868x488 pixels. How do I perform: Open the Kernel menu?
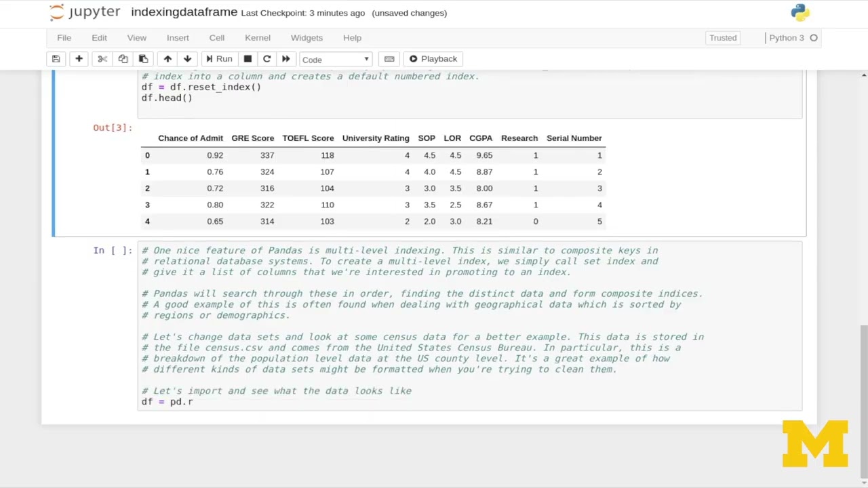[x=258, y=38]
